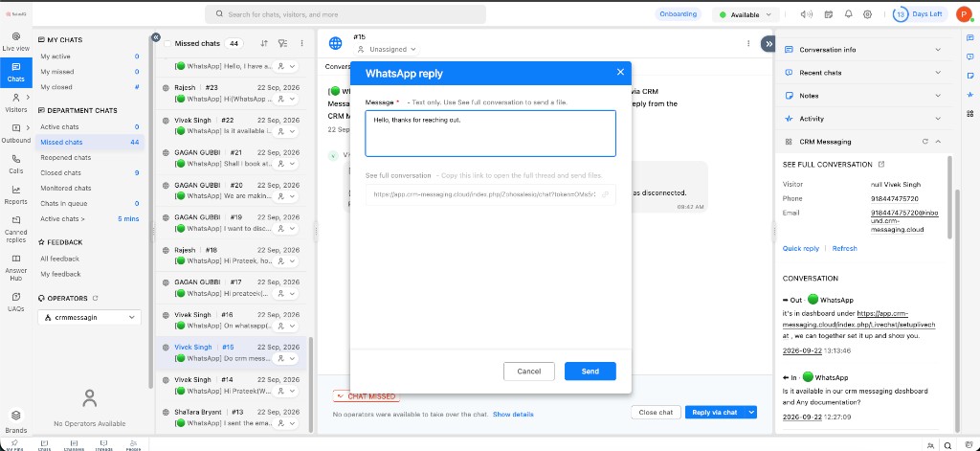980x451 pixels.
Task: Expand the Activity section
Action: click(x=862, y=118)
